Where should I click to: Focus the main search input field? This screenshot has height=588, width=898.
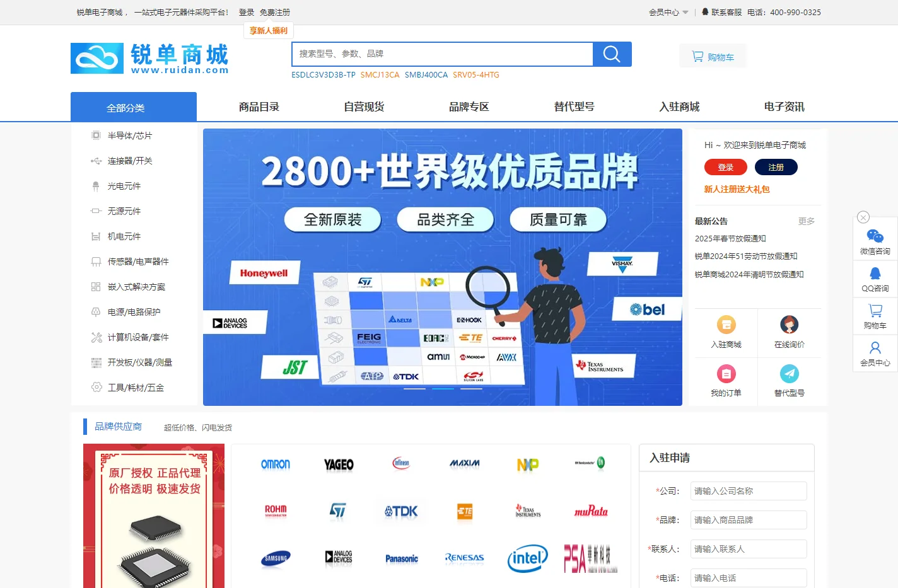pos(443,54)
